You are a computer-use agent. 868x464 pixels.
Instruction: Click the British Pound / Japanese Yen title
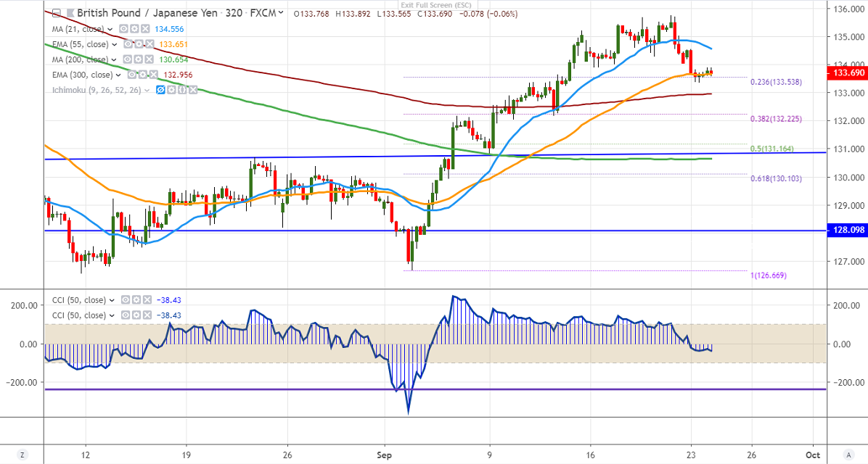click(147, 13)
